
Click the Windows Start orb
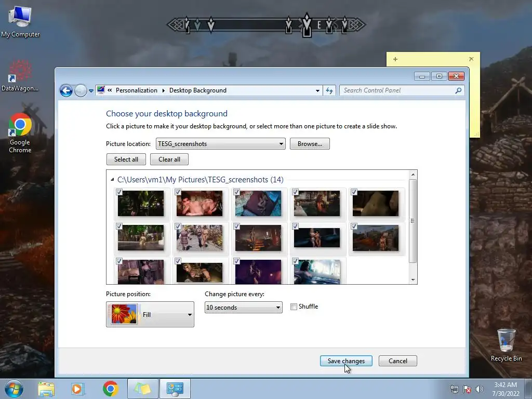(x=14, y=389)
